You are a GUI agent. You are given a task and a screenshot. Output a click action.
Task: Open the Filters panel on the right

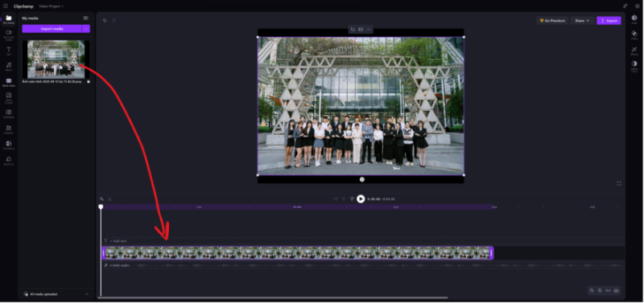click(x=634, y=35)
